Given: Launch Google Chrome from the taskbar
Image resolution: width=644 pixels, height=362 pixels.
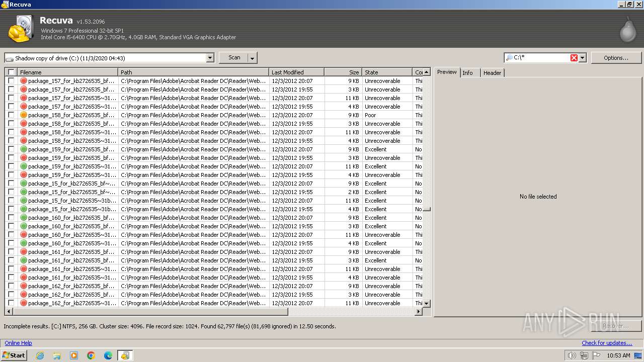Looking at the screenshot, I should 91,355.
